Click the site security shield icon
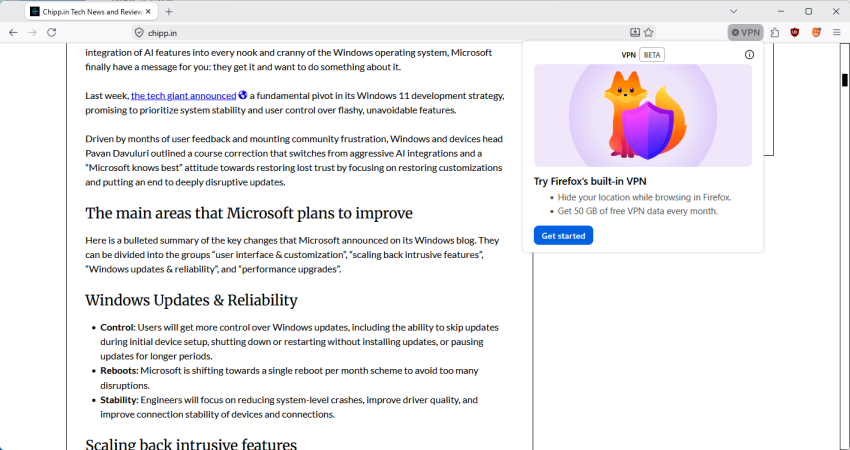This screenshot has width=850, height=450. point(139,32)
